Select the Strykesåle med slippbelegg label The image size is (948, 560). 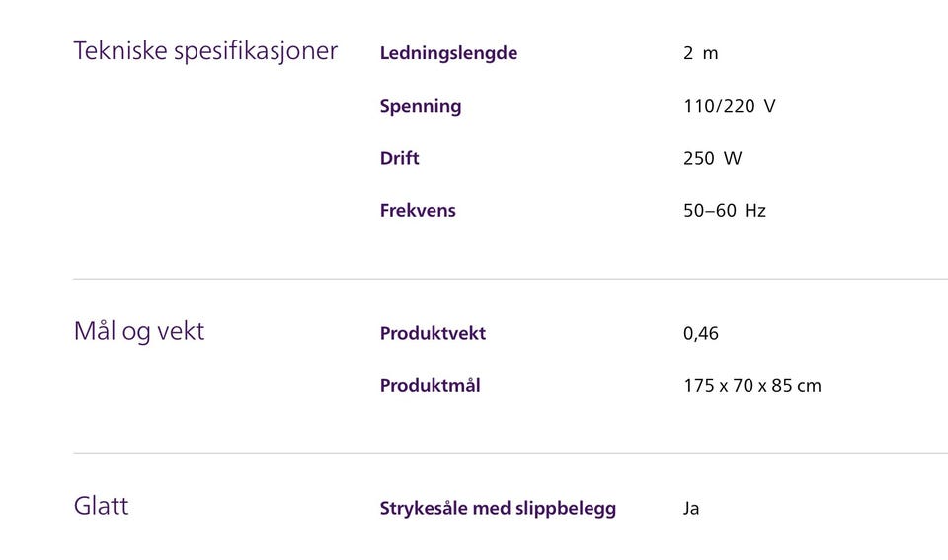coord(498,508)
